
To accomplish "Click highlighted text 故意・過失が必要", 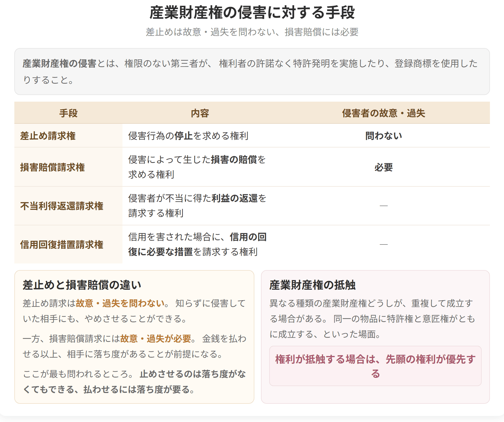I will coord(156,339).
